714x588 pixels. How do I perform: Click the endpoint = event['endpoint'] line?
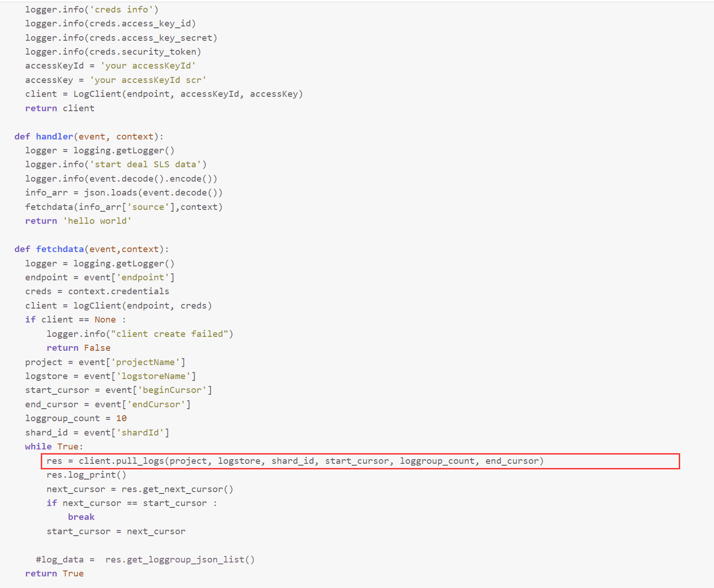coord(100,278)
